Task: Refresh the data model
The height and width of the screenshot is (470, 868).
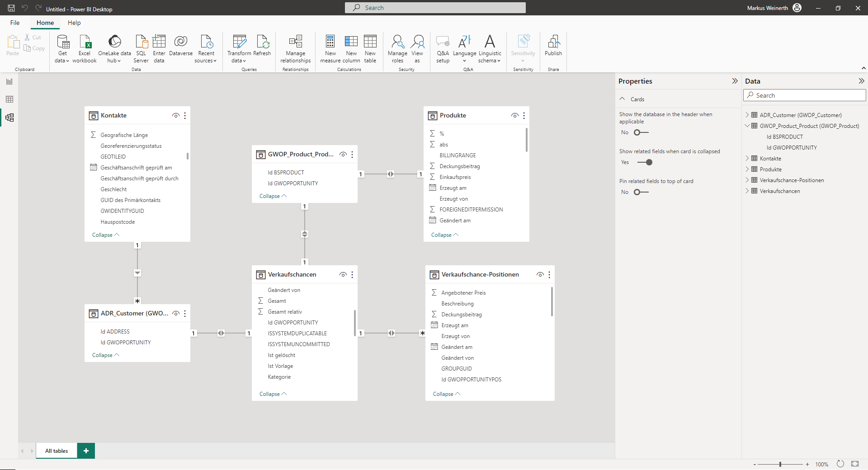Action: tap(262, 45)
